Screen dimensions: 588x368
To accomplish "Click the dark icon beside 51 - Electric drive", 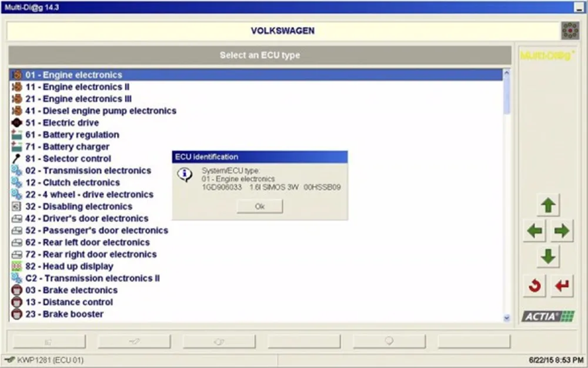I will 16,123.
